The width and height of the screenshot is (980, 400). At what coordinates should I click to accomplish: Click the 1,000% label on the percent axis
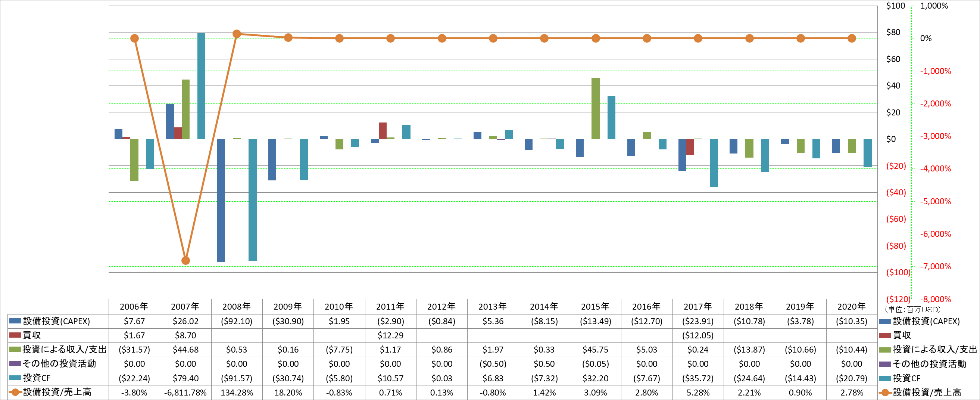[934, 6]
